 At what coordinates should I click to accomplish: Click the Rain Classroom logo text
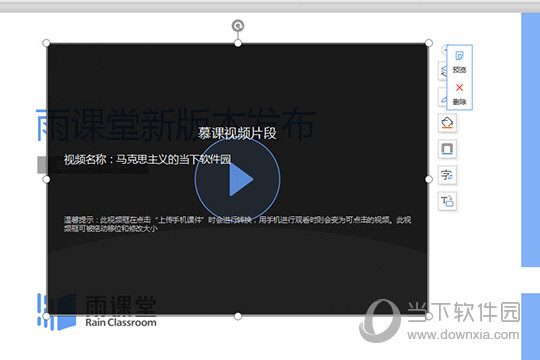pos(121,322)
